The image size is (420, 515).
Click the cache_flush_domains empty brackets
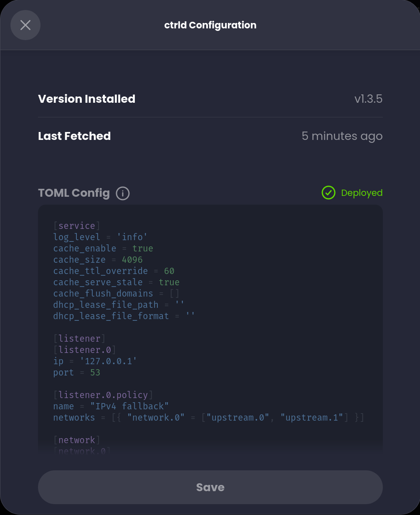(175, 294)
